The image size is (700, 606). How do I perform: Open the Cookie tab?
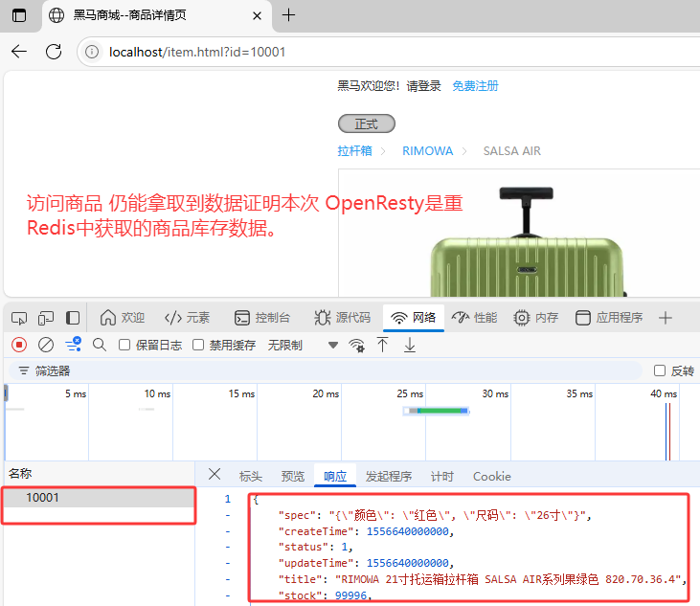click(491, 476)
